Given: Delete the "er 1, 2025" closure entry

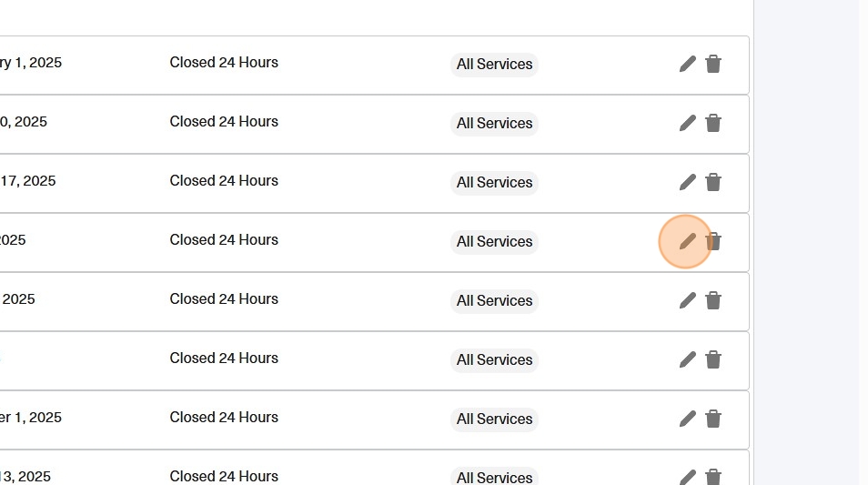Looking at the screenshot, I should [713, 419].
